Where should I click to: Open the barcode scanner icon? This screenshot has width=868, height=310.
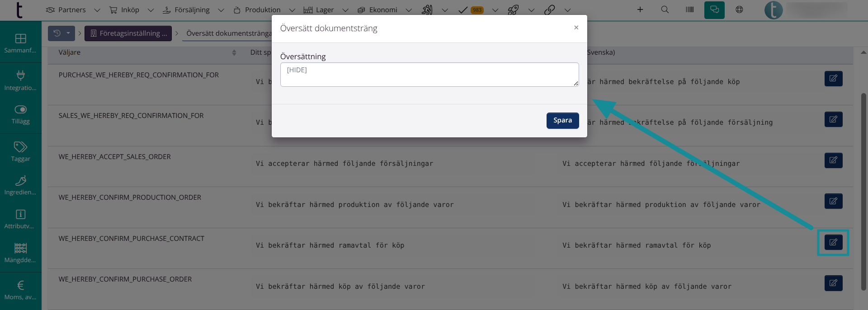(x=689, y=10)
